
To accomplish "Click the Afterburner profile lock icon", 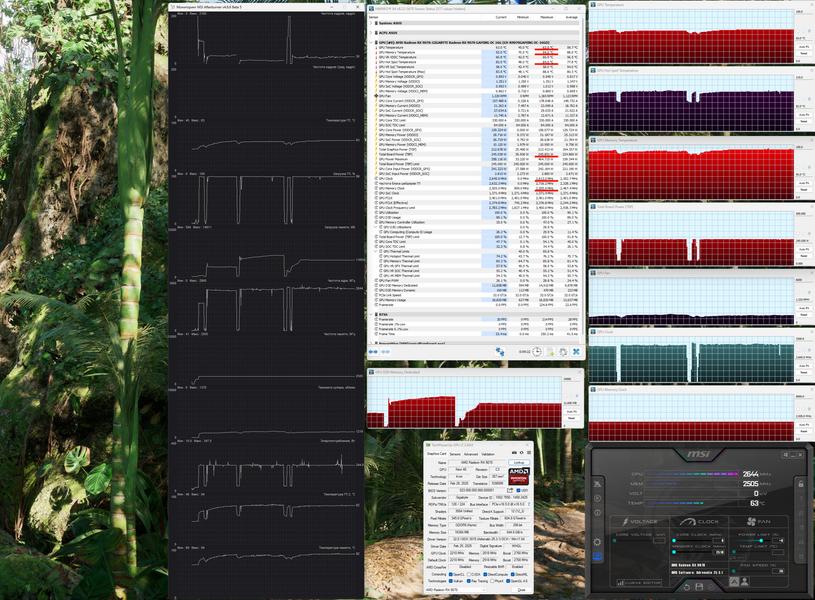I will (x=801, y=484).
